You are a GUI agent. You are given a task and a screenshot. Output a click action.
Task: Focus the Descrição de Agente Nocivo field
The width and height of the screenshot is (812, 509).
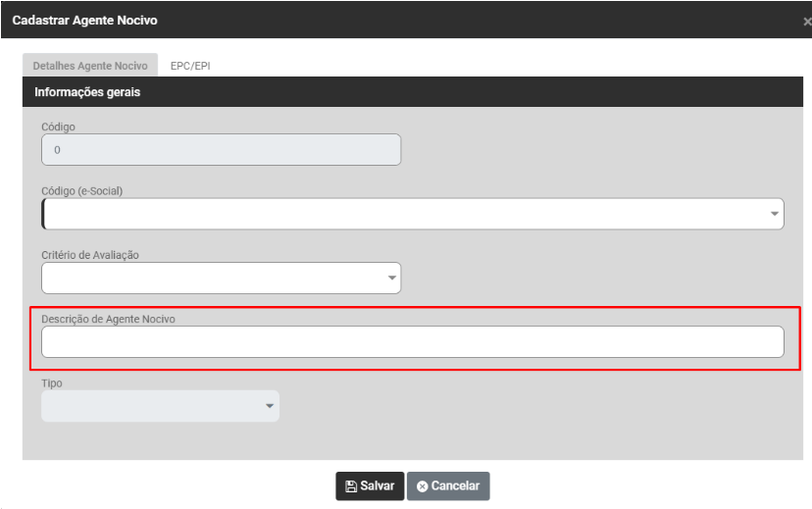point(412,342)
